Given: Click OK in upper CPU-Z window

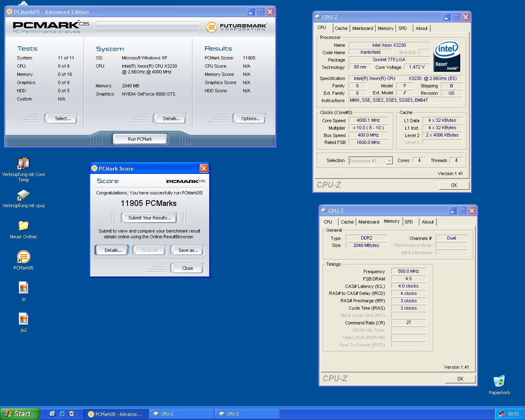Looking at the screenshot, I should (454, 185).
